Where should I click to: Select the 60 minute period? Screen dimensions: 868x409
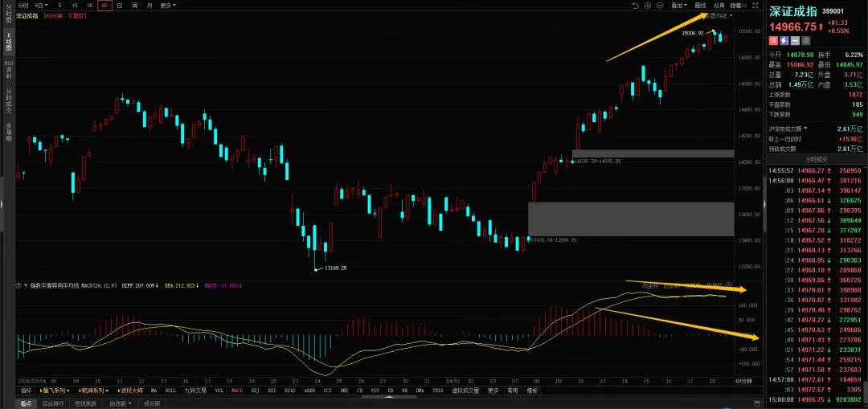tap(104, 5)
